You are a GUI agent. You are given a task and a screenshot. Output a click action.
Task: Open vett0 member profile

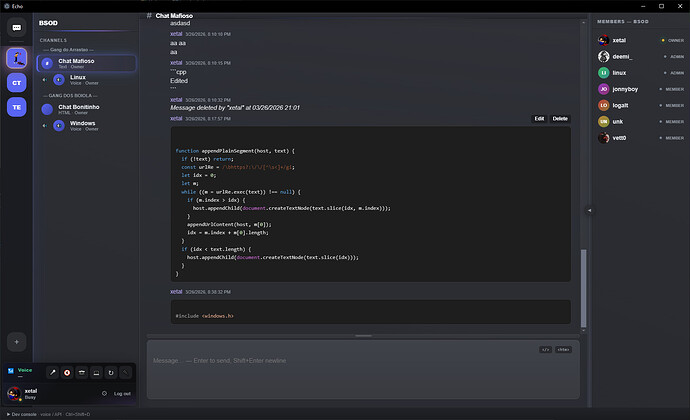(641, 138)
